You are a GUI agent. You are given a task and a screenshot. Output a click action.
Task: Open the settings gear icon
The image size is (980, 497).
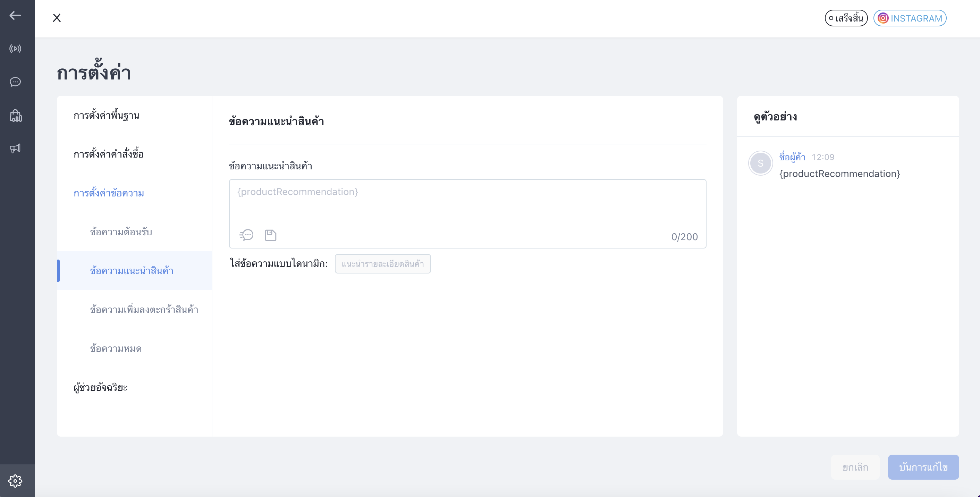15,481
